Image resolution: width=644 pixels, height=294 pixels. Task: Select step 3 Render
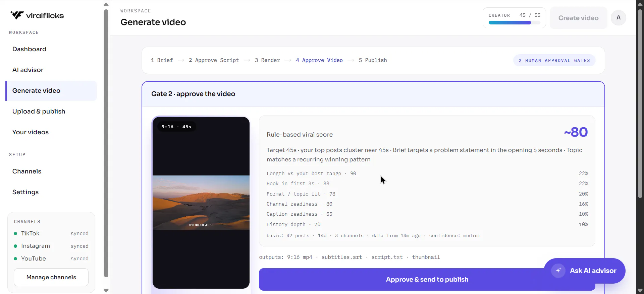[267, 60]
